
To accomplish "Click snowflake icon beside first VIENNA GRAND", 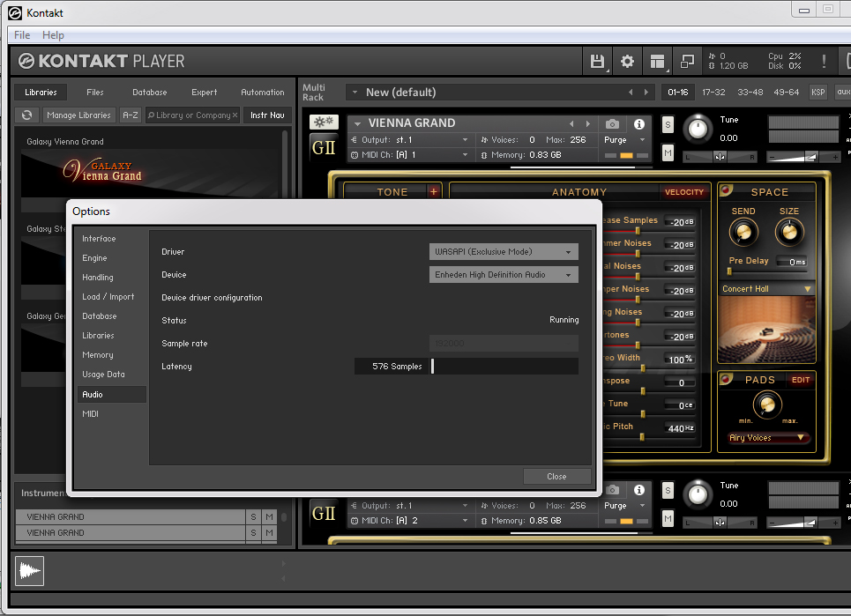I will (324, 122).
